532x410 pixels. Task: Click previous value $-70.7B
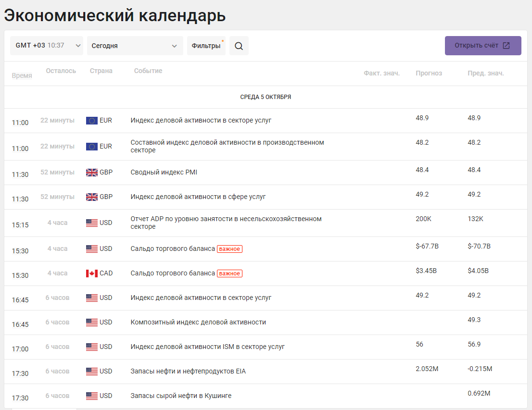tap(479, 246)
